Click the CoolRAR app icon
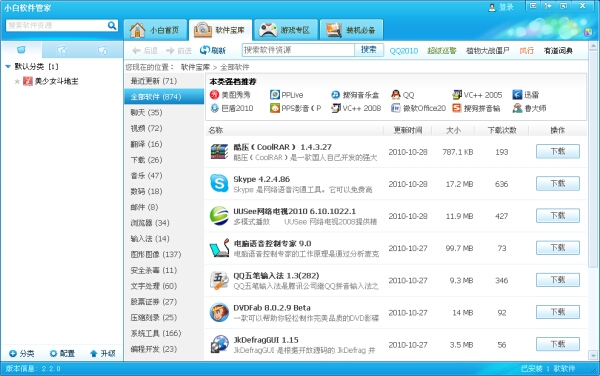The height and width of the screenshot is (376, 600). tap(219, 152)
